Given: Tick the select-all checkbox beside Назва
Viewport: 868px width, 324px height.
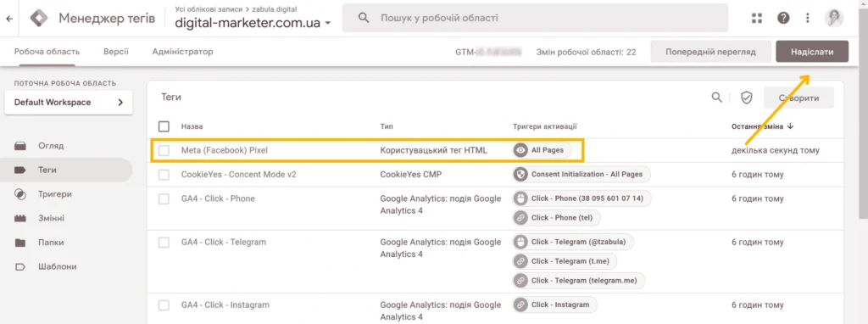Looking at the screenshot, I should click(164, 126).
